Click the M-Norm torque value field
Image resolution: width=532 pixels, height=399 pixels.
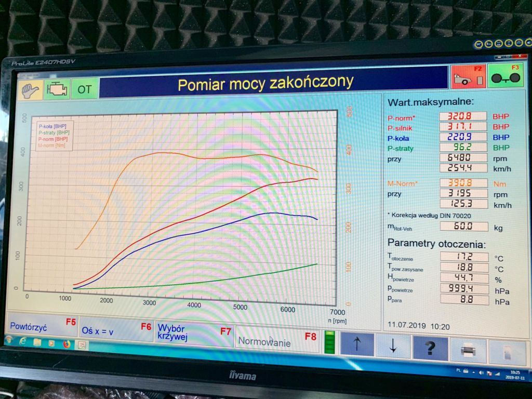[463, 183]
